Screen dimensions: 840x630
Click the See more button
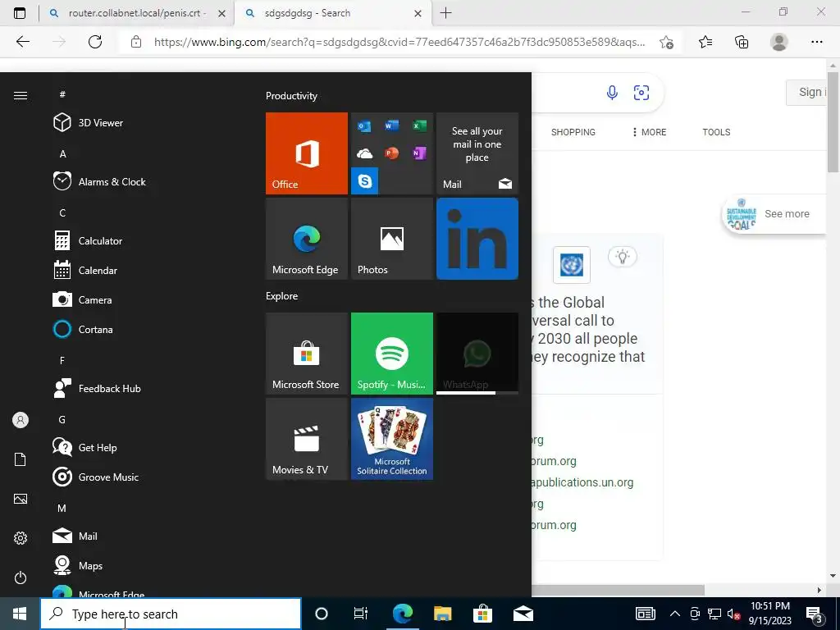point(774,214)
